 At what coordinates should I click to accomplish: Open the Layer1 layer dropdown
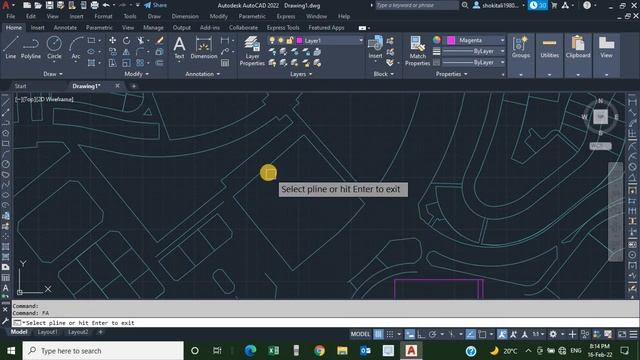coord(361,40)
